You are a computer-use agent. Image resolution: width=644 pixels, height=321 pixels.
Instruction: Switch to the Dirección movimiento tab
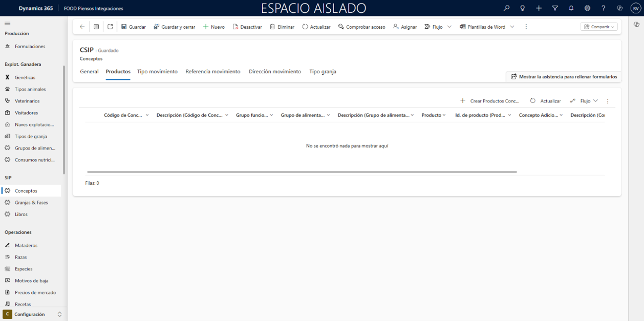click(275, 72)
